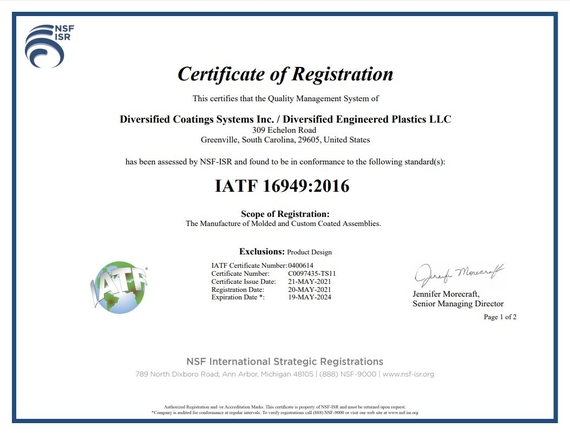Viewport: 570px width, 436px height.
Task: Select the Diversified Coatings Systems Inc. company name
Action: tap(285, 119)
